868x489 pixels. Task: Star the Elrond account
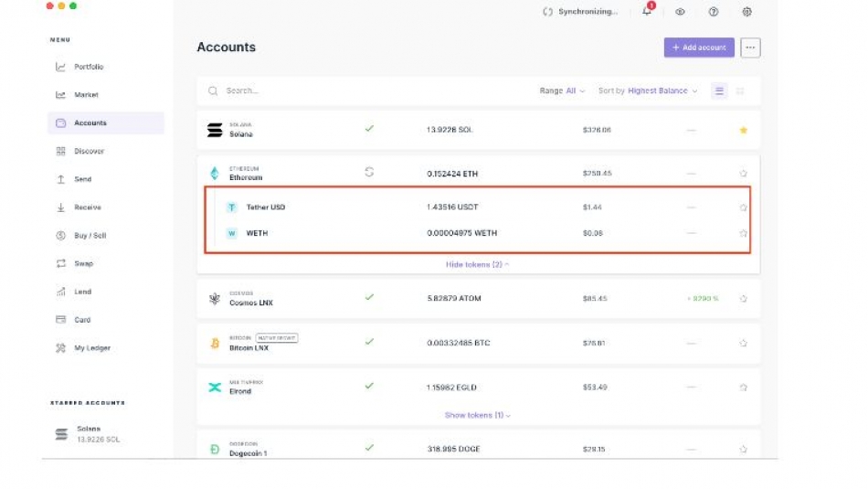click(744, 388)
